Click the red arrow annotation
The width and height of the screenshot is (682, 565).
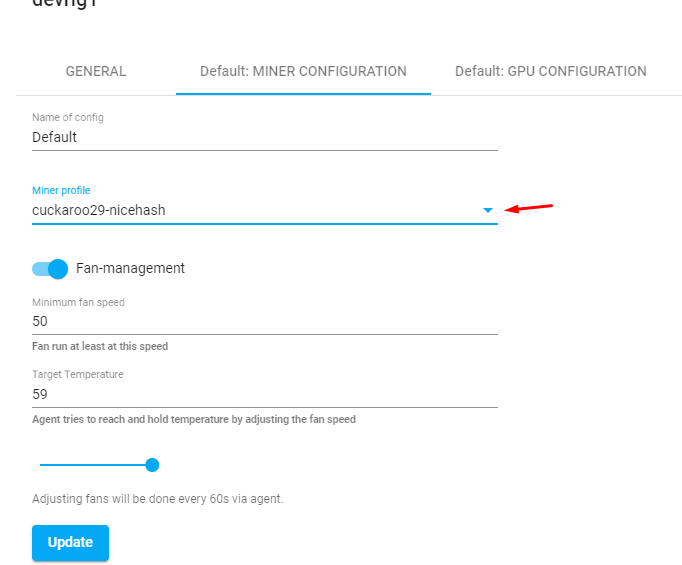coord(528,208)
